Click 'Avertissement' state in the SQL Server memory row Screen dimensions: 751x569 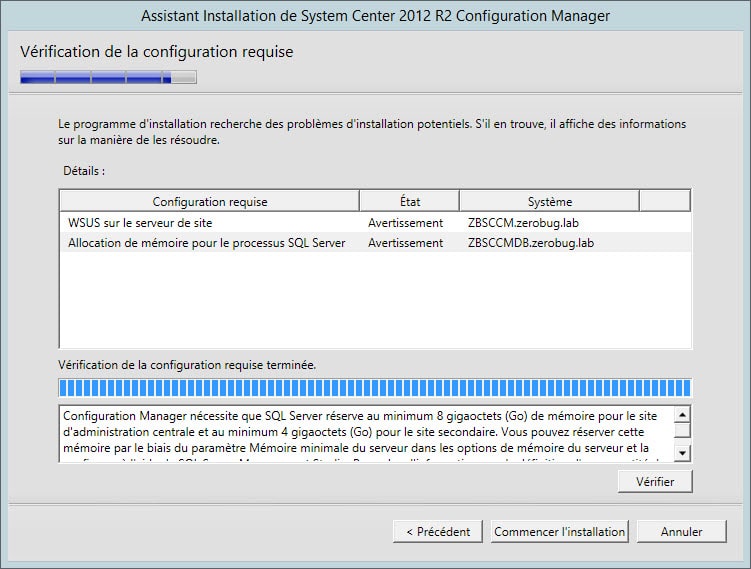pyautogui.click(x=405, y=243)
